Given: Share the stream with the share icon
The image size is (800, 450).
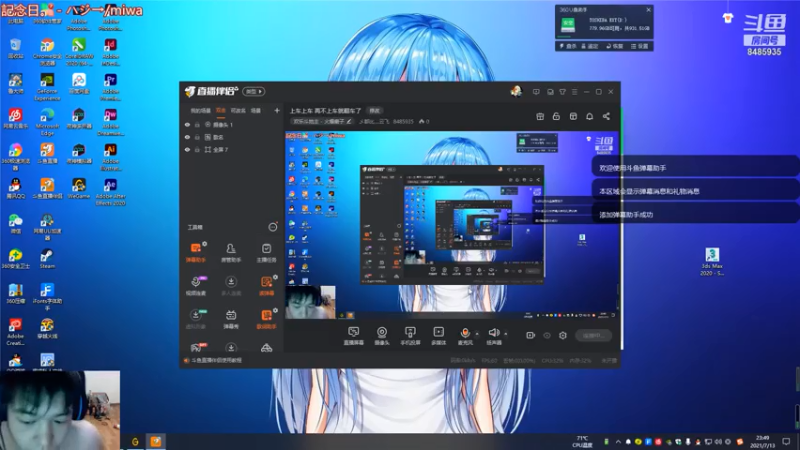Looking at the screenshot, I should (x=606, y=116).
